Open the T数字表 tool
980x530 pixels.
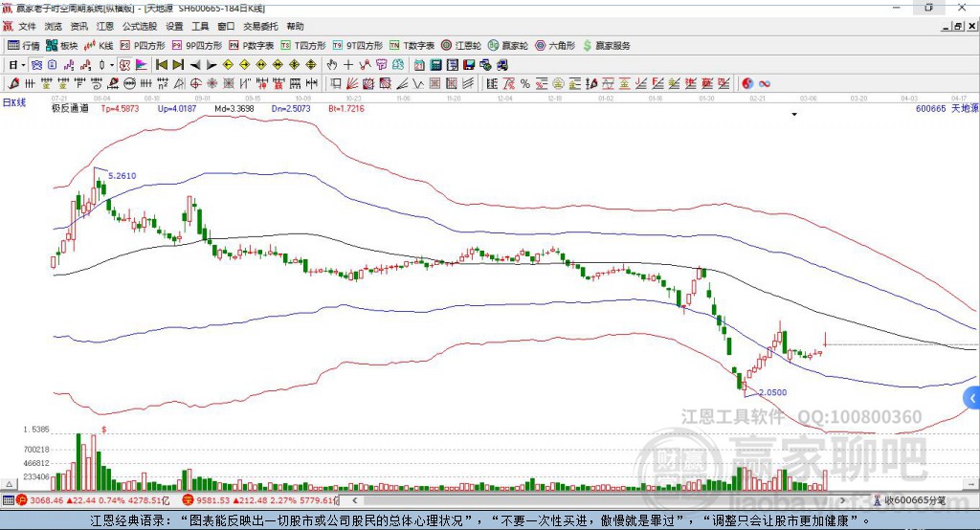click(412, 46)
